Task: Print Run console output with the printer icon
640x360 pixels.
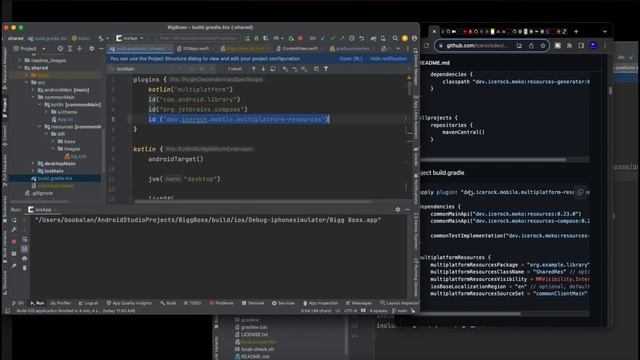Action: click(x=24, y=258)
